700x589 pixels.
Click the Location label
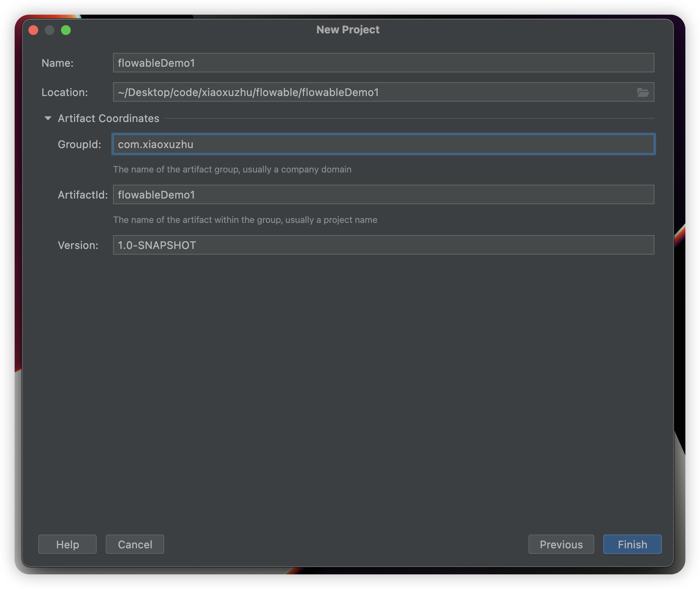pyautogui.click(x=65, y=92)
